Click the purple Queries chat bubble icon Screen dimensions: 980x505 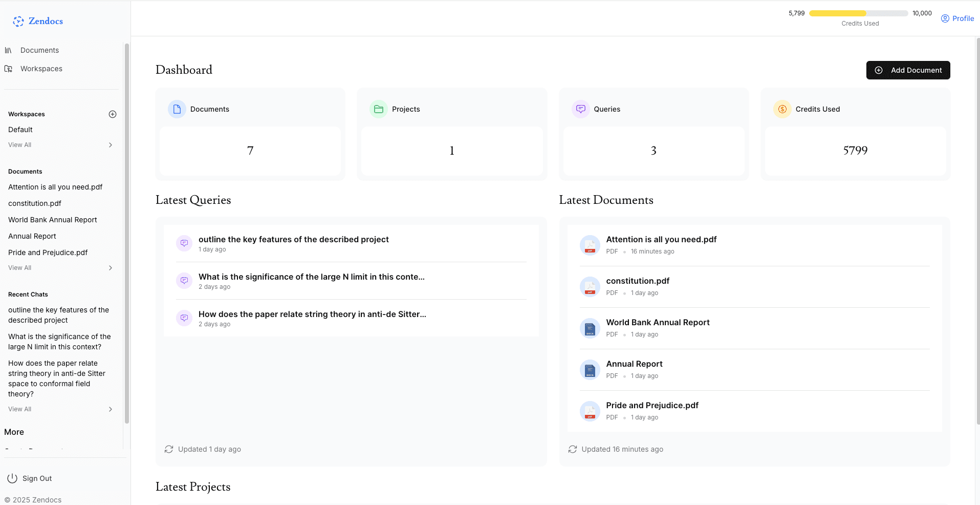click(580, 109)
